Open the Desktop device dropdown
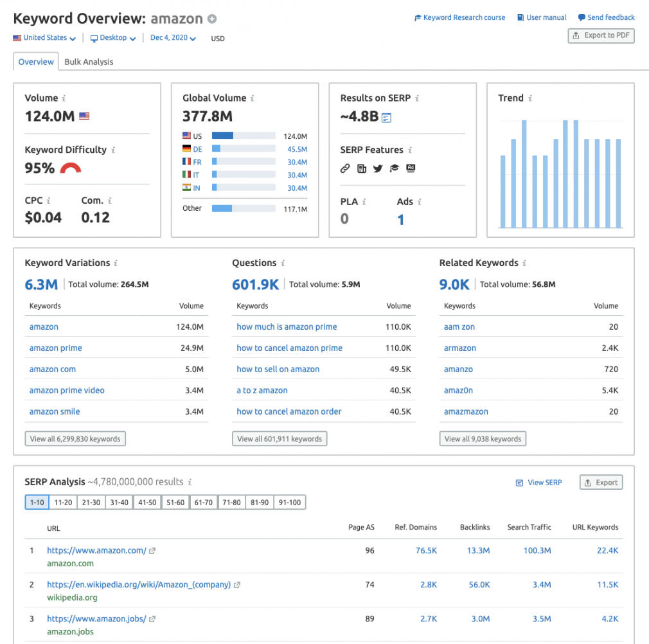The width and height of the screenshot is (649, 644). (x=113, y=38)
